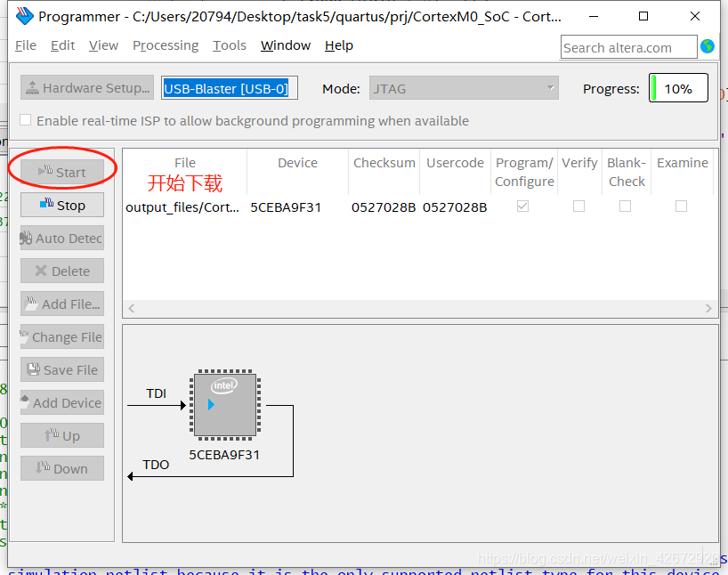Maximize the Programmer window
The width and height of the screenshot is (728, 575).
643,16
